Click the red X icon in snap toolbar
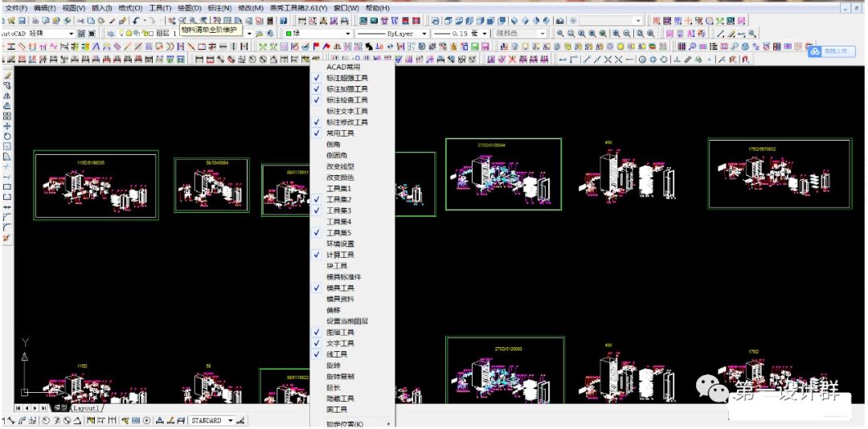 click(x=513, y=59)
